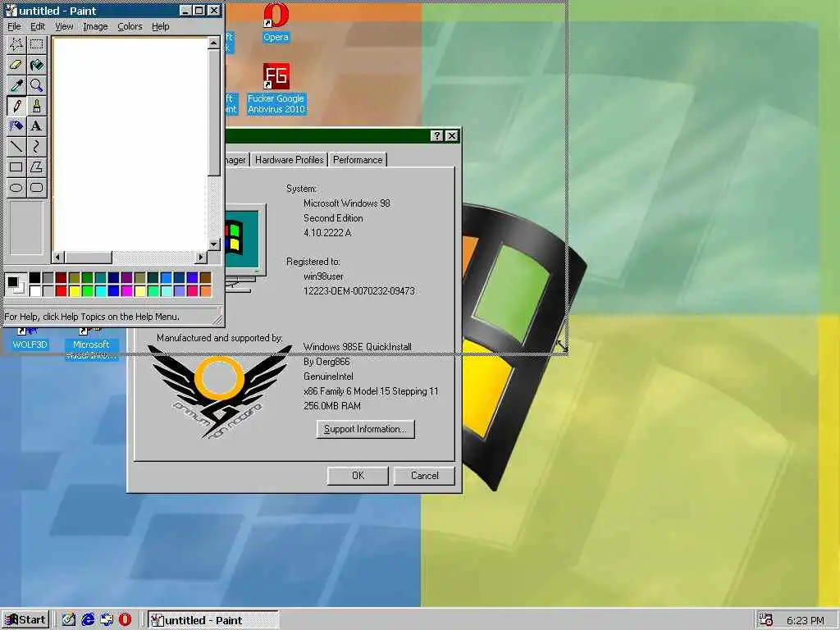Open the Colors menu in Paint
The image size is (840, 630).
coord(130,26)
